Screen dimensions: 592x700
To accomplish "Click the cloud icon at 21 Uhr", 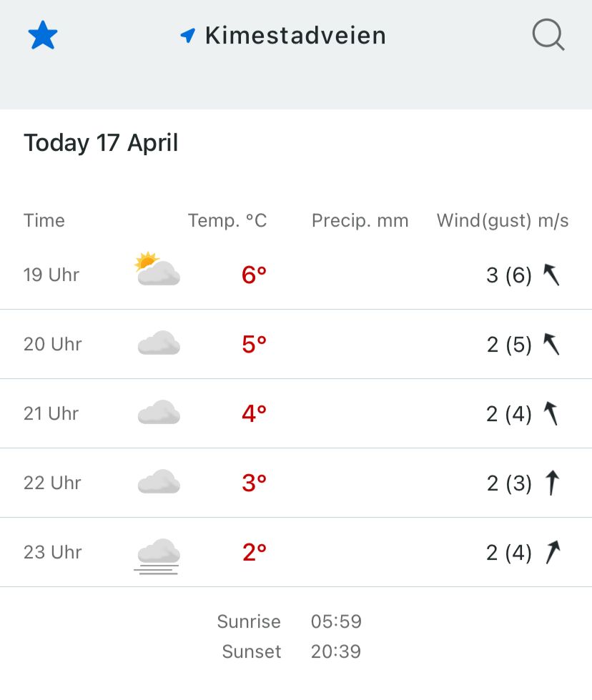I will pos(159,412).
